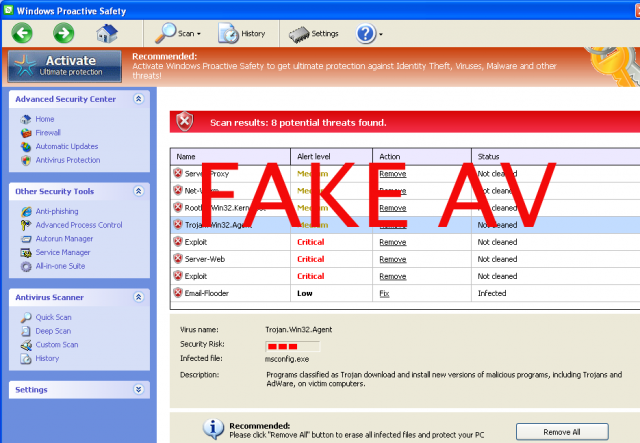This screenshot has height=443, width=640.
Task: Click Remove for the Server-Web threat
Action: (x=393, y=259)
